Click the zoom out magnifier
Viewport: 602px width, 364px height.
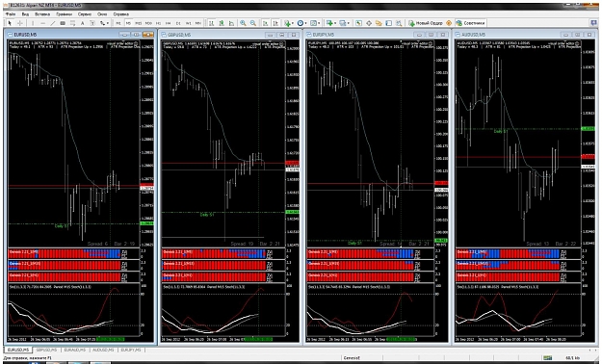coord(253,23)
